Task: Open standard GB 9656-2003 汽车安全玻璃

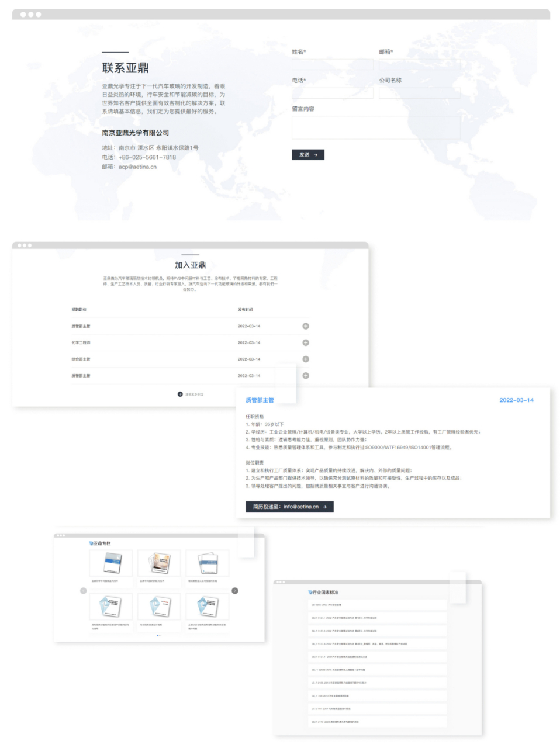Action: [x=377, y=605]
